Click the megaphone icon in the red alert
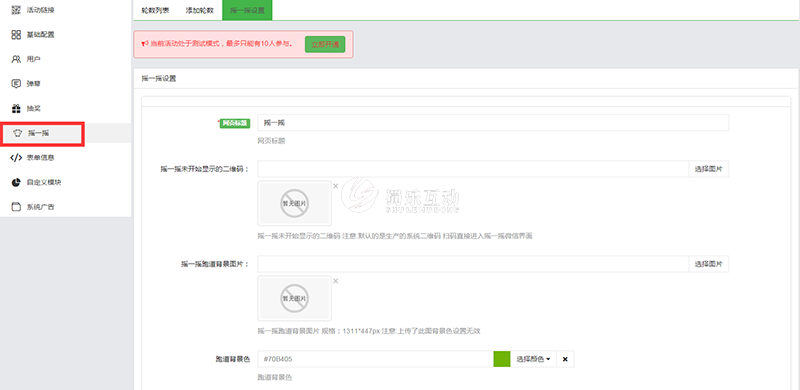Screen dimensions: 800x390 (x=145, y=44)
